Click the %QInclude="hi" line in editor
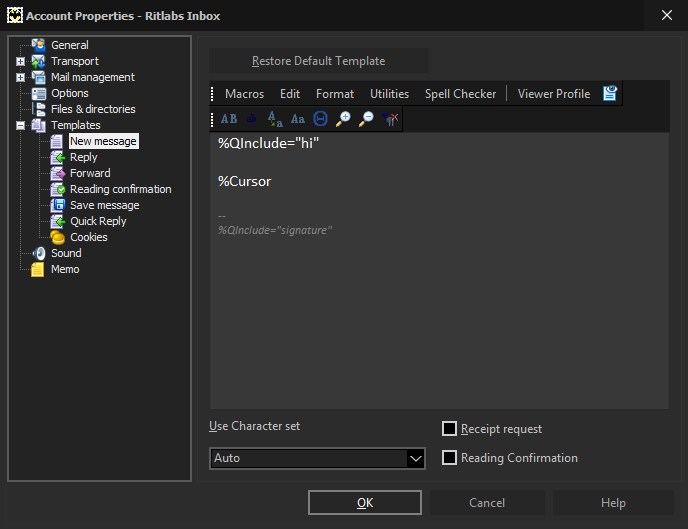The height and width of the screenshot is (529, 688). (x=268, y=143)
